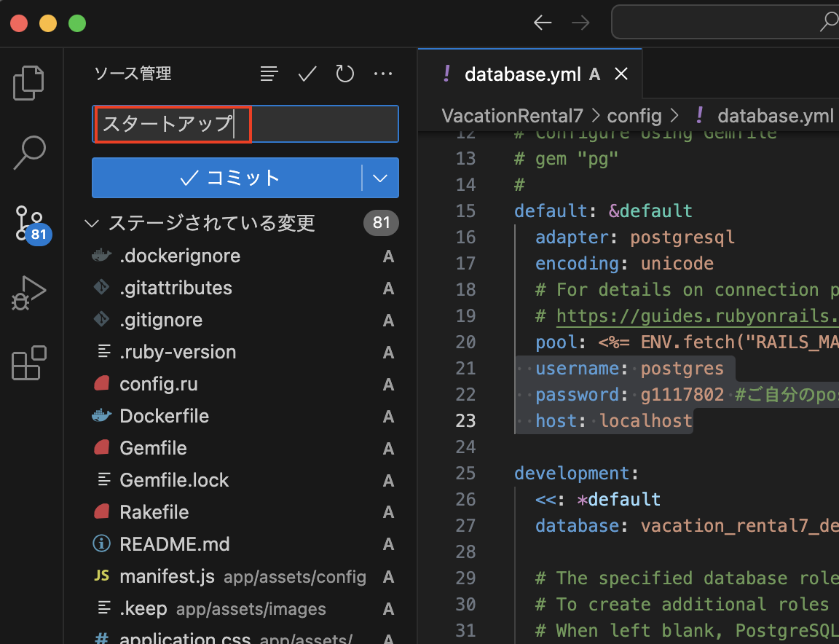Click the ソース管理 panel title
839x644 pixels.
tap(133, 74)
